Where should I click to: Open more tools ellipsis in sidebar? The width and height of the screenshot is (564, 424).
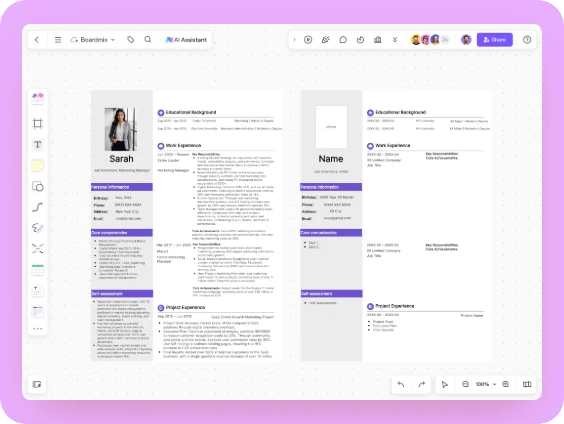37,329
